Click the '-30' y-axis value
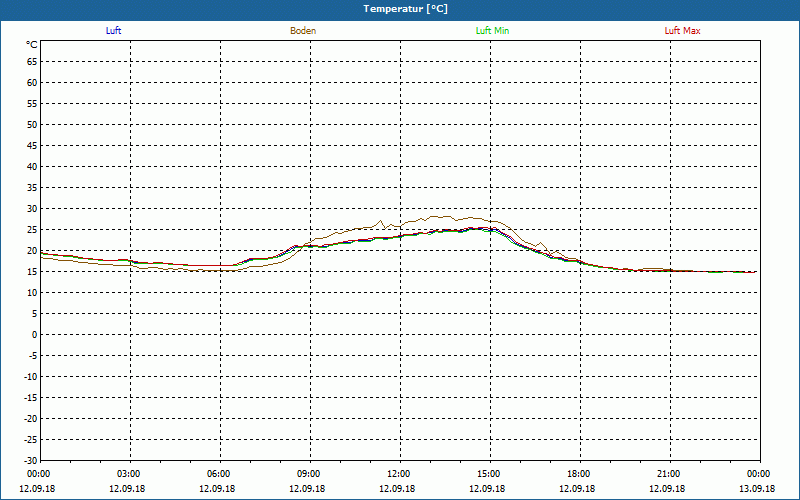 pyautogui.click(x=30, y=460)
